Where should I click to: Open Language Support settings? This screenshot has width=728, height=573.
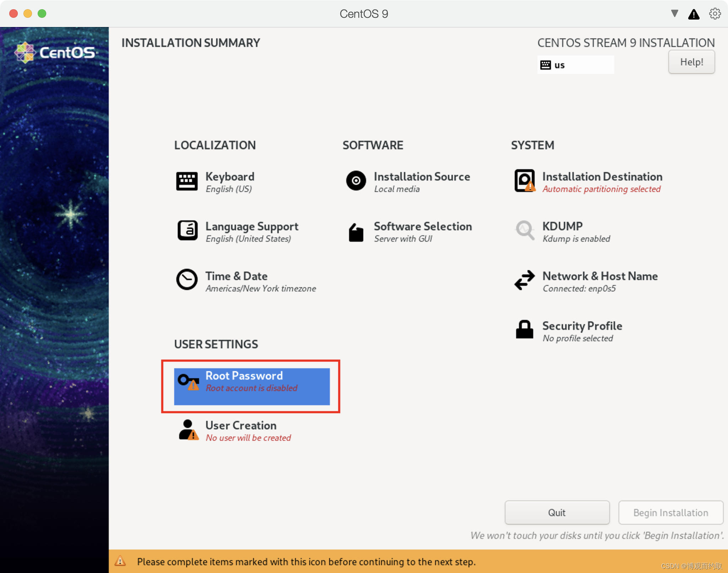[x=252, y=226]
